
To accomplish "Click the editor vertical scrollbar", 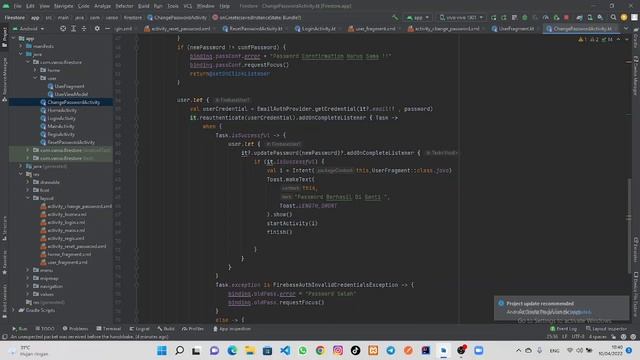I will pyautogui.click(x=629, y=227).
